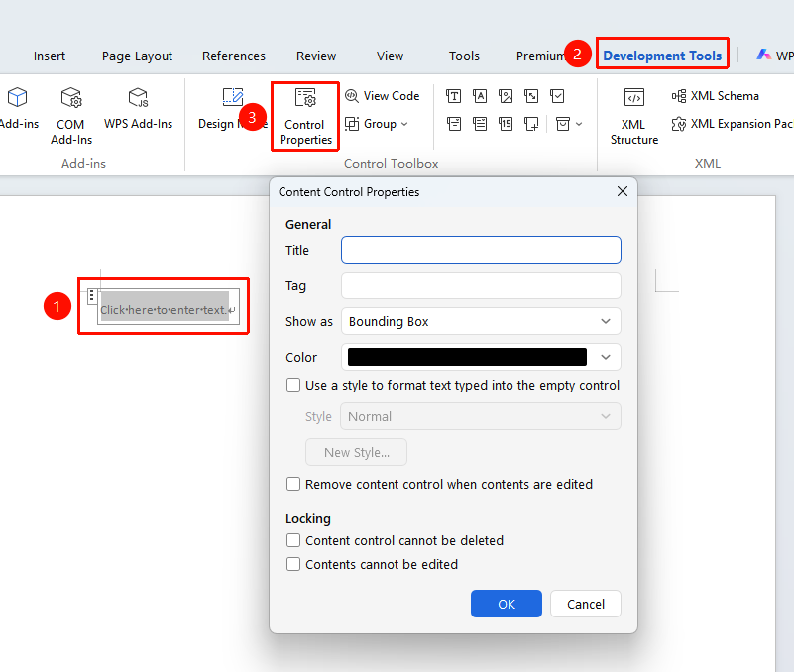Open WPS Add-Ins
Image resolution: width=794 pixels, height=672 pixels.
click(138, 109)
